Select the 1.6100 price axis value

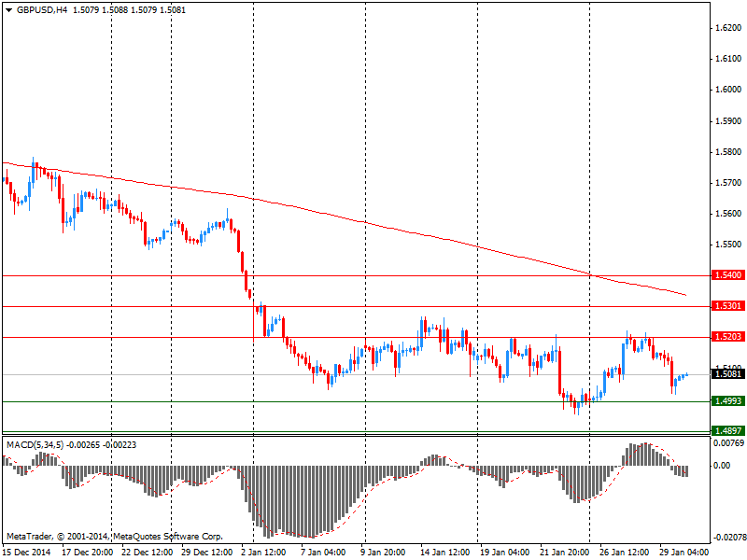coord(728,59)
